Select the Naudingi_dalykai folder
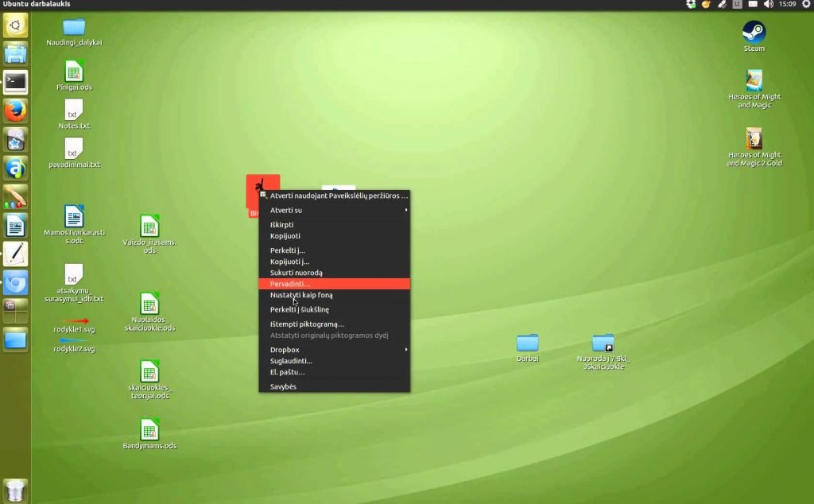 coord(74,33)
